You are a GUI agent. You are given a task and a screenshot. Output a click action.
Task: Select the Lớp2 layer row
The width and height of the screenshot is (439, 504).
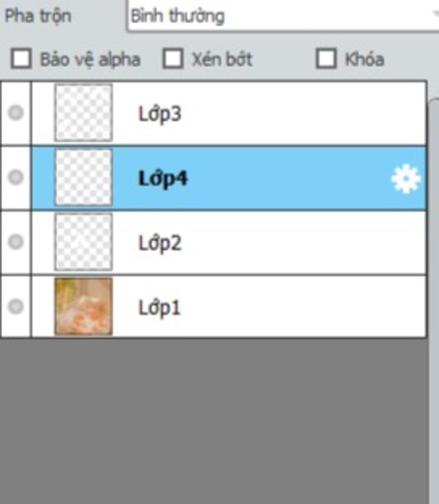229,242
